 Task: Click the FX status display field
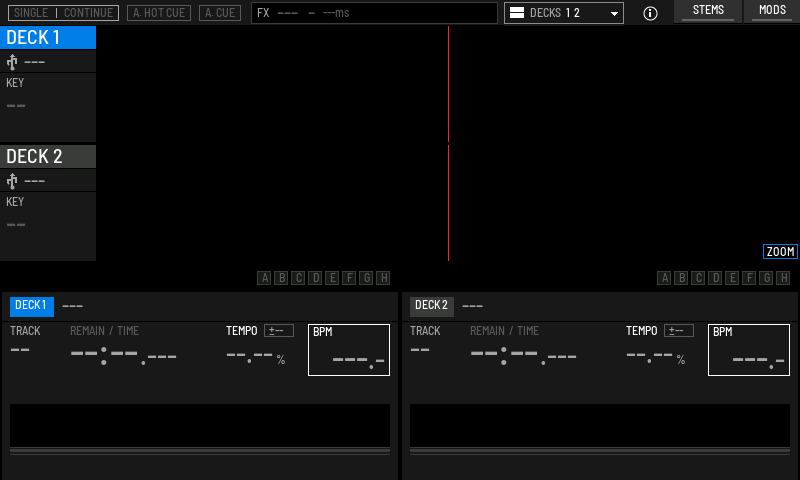[374, 13]
